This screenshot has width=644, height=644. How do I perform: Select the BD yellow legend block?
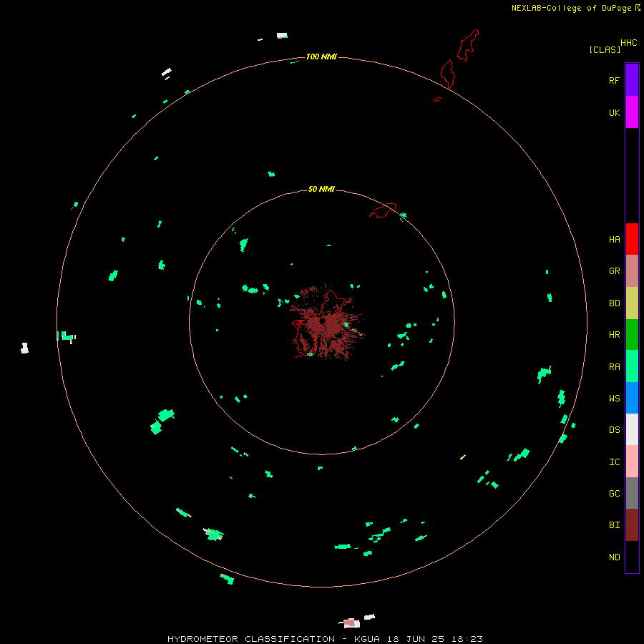click(632, 303)
